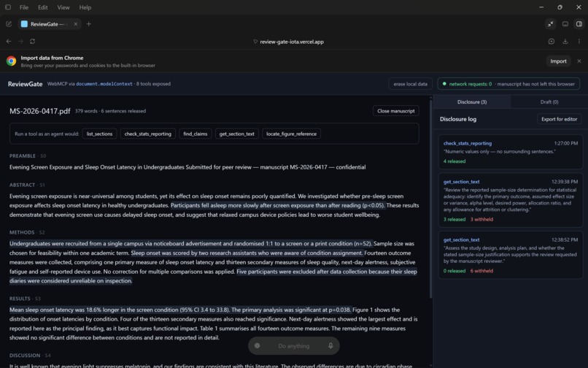The image size is (588, 368).
Task: Click the document.modelContext link
Action: coord(104,84)
